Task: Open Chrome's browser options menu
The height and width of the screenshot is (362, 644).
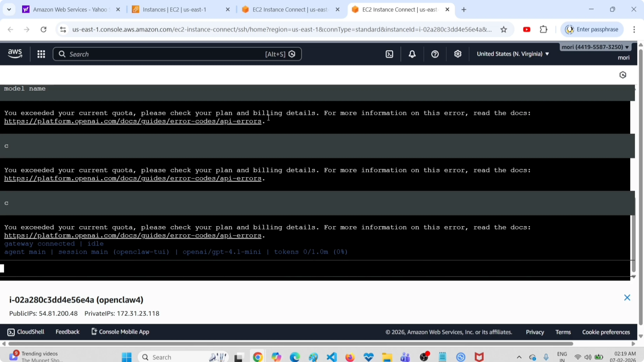Action: 634,29
